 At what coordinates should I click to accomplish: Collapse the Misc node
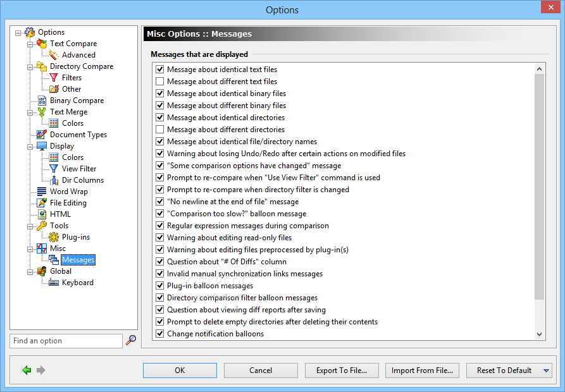[30, 249]
